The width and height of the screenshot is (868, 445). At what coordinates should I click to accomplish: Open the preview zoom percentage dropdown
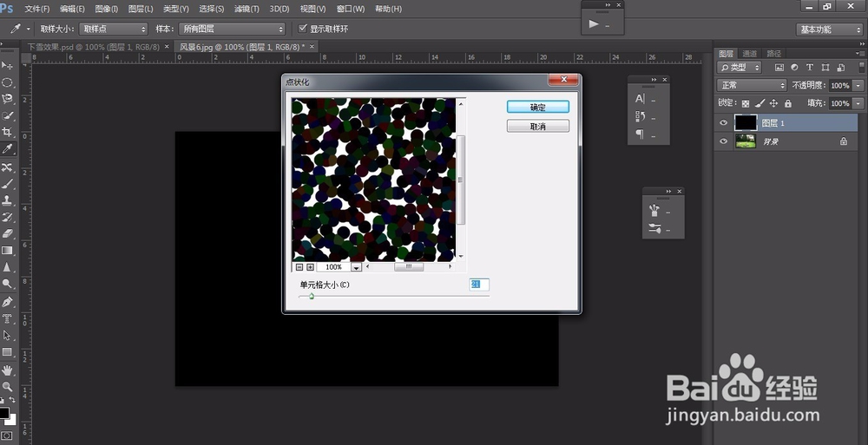coord(356,267)
